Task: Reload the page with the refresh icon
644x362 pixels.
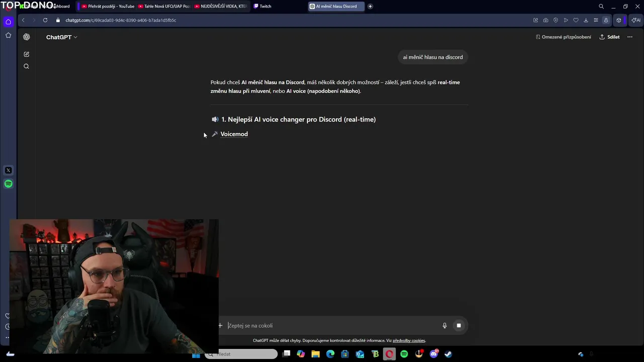Action: [x=45, y=20]
